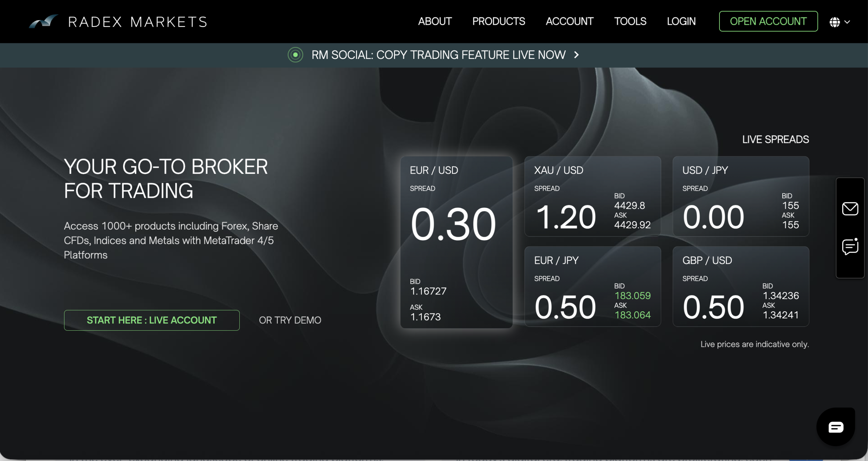Select ABOUT in the navigation menu
The height and width of the screenshot is (461, 868).
[x=435, y=21]
